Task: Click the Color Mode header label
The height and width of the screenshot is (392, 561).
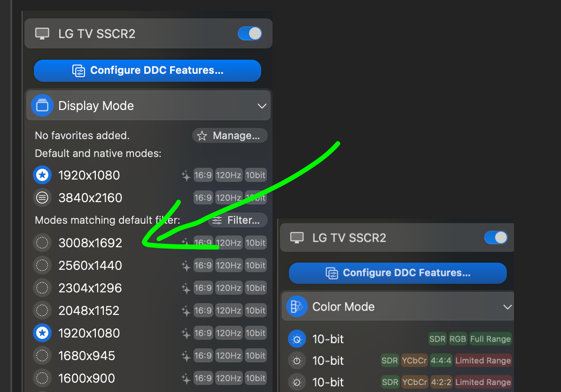Action: (343, 307)
